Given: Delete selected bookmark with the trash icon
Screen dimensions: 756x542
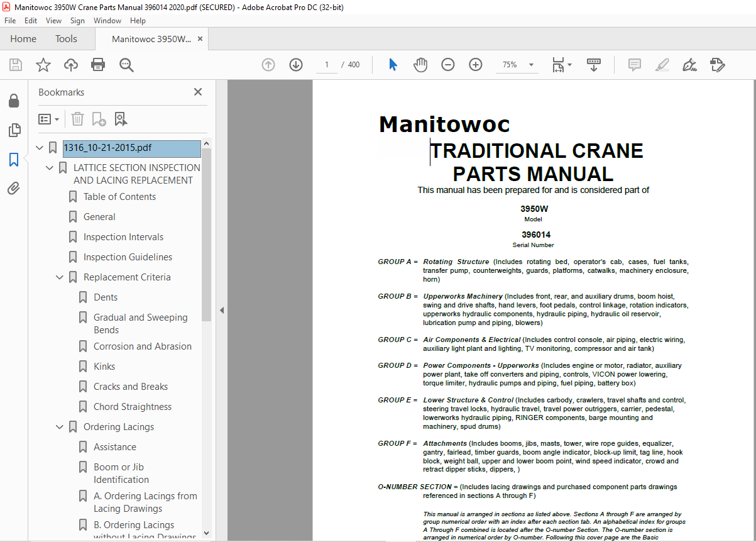Looking at the screenshot, I should (77, 119).
